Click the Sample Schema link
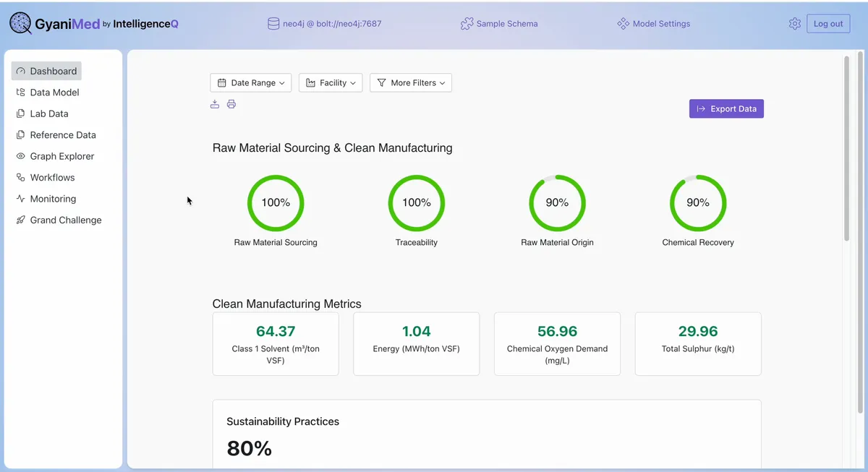Image resolution: width=868 pixels, height=472 pixels. [x=507, y=24]
